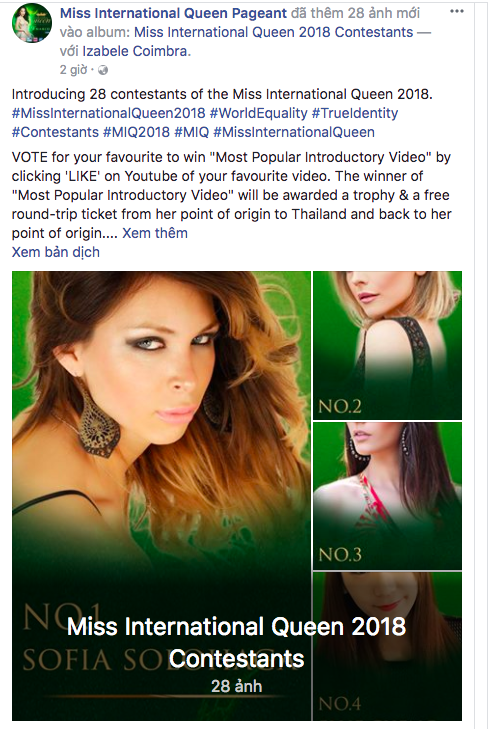This screenshot has width=488, height=729.
Task: Click hashtag #MissInternationalQueen
Action: pyautogui.click(x=294, y=132)
